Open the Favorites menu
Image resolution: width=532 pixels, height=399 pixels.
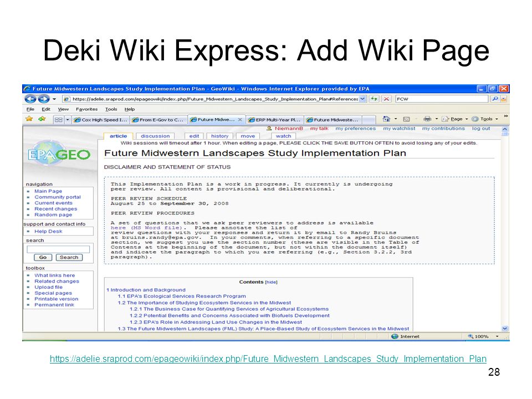pos(86,109)
